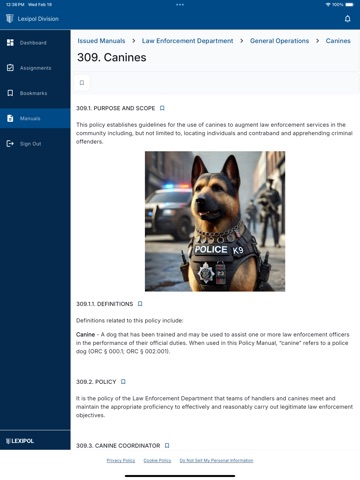Viewport: 360px width, 480px height.
Task: Click the chevron after Law Enforcement Department
Action: pos(242,41)
